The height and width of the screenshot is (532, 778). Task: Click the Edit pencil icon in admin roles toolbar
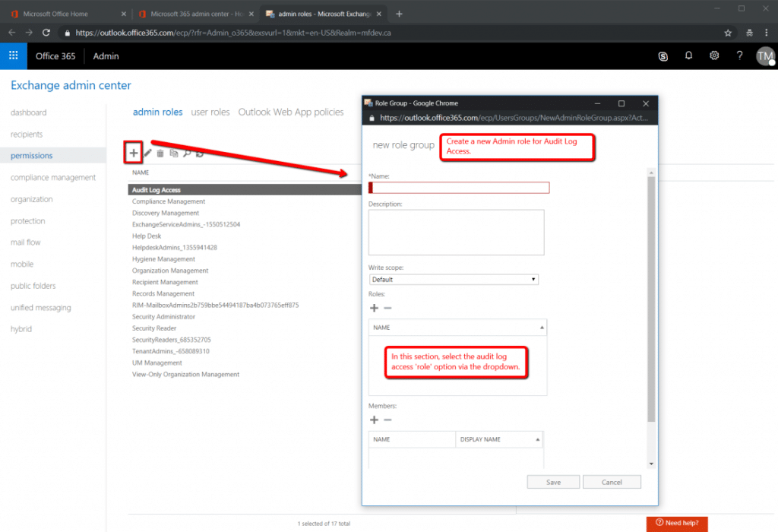click(x=148, y=154)
